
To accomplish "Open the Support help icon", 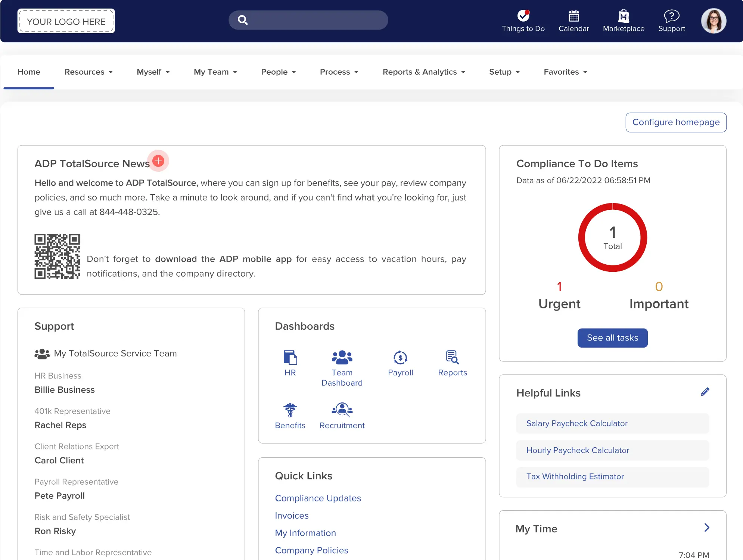I will click(671, 16).
